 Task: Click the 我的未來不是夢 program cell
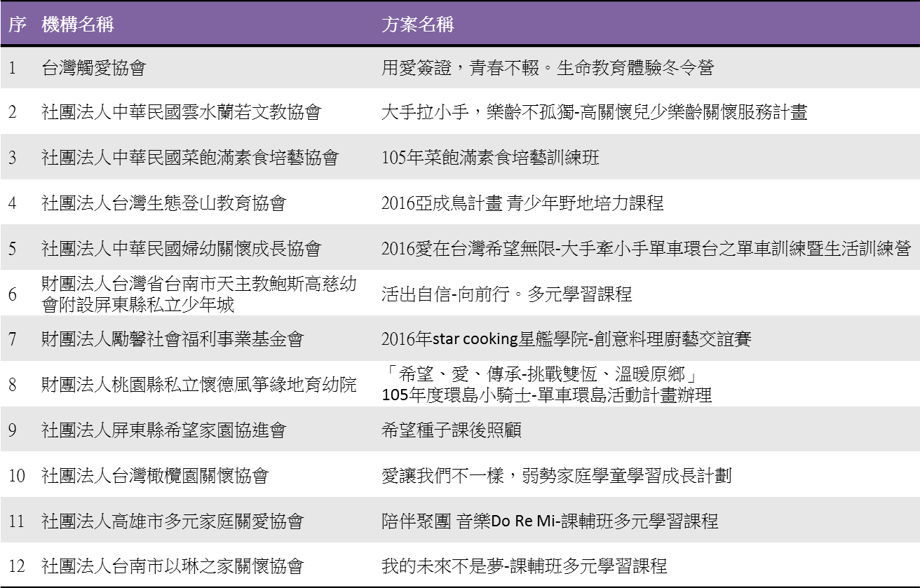coord(524,566)
